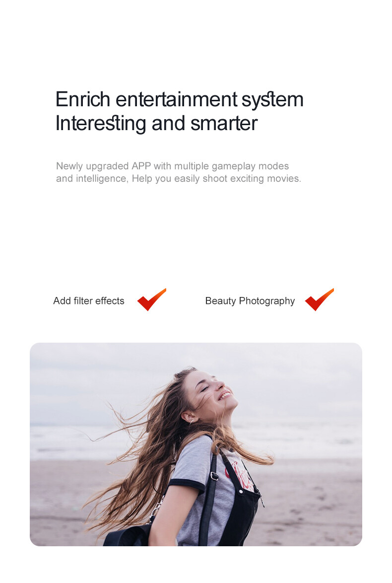Screen dimensions: 392x583
Task: Click the word Enrich in the title
Action: (83, 99)
